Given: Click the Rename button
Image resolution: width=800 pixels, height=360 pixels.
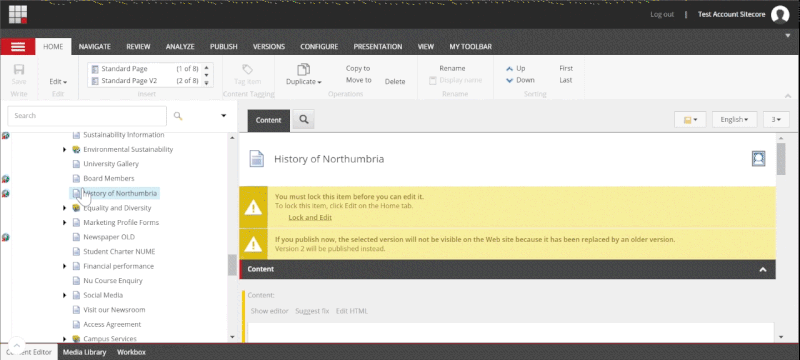Looking at the screenshot, I should coord(452,68).
